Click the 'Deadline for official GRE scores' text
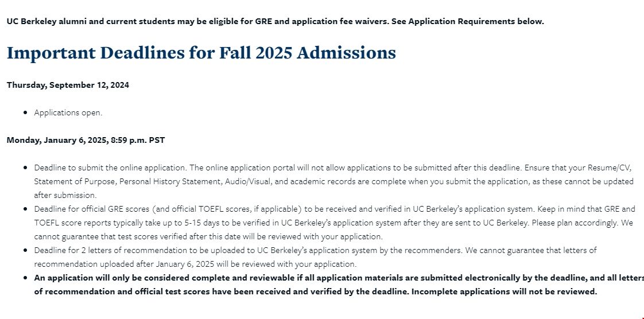644x319 pixels. [x=92, y=209]
